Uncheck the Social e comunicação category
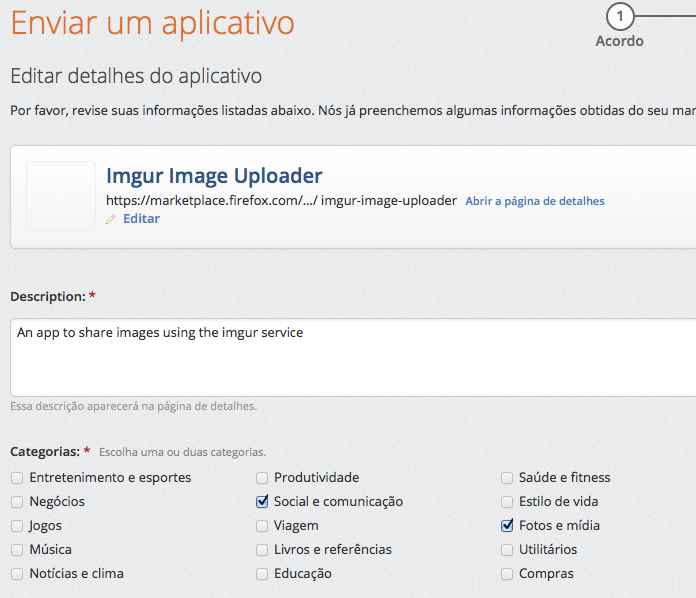The height and width of the screenshot is (598, 696). pos(262,502)
